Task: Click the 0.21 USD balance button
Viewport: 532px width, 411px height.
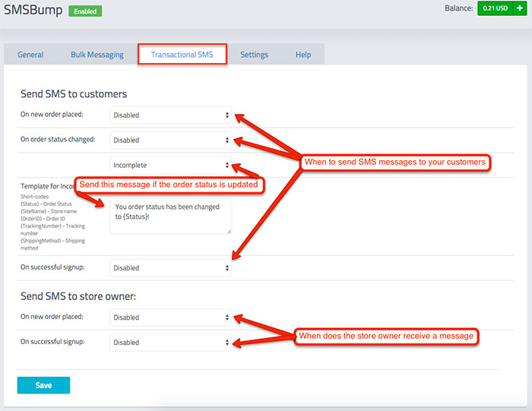Action: click(x=496, y=8)
